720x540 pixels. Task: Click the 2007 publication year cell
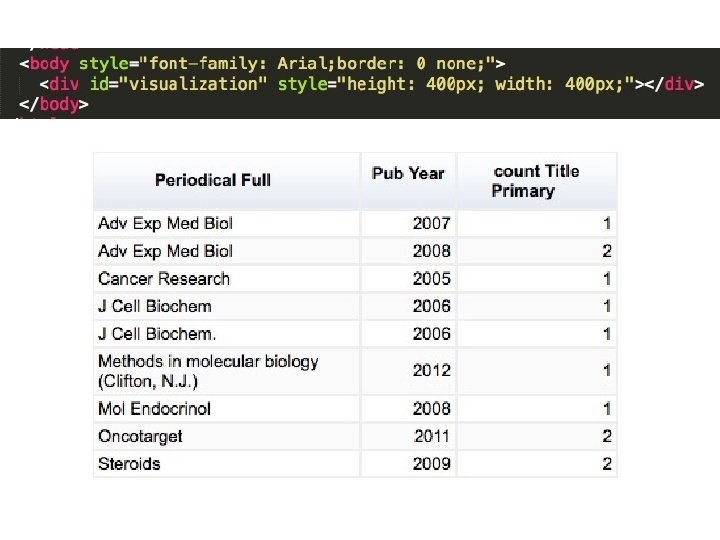pyautogui.click(x=431, y=223)
